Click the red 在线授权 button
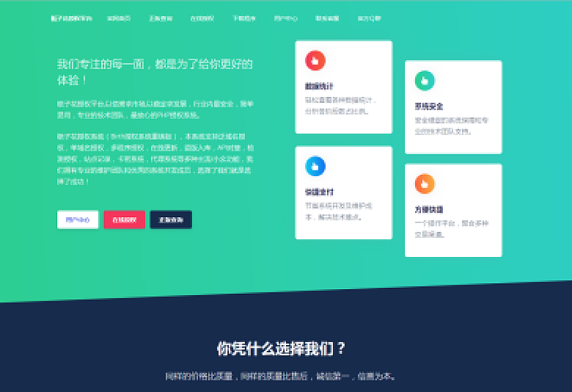Viewport: 572px width, 392px height. tap(123, 219)
